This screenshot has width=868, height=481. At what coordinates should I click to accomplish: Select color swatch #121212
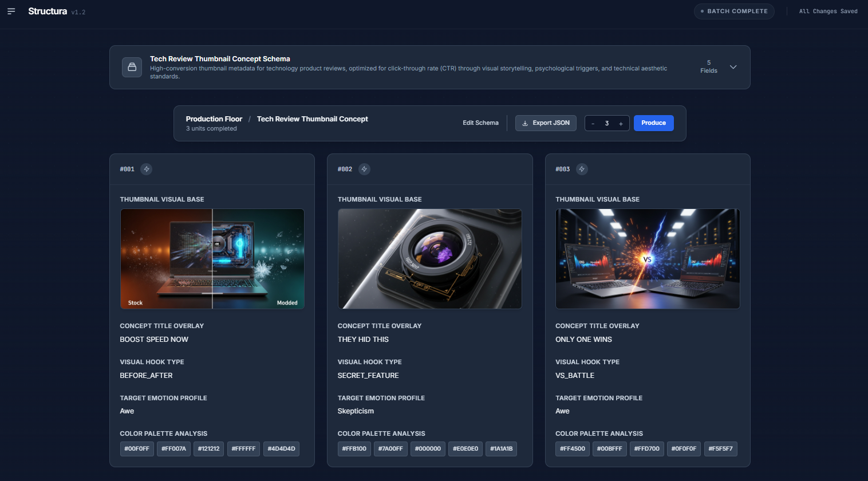tap(209, 449)
